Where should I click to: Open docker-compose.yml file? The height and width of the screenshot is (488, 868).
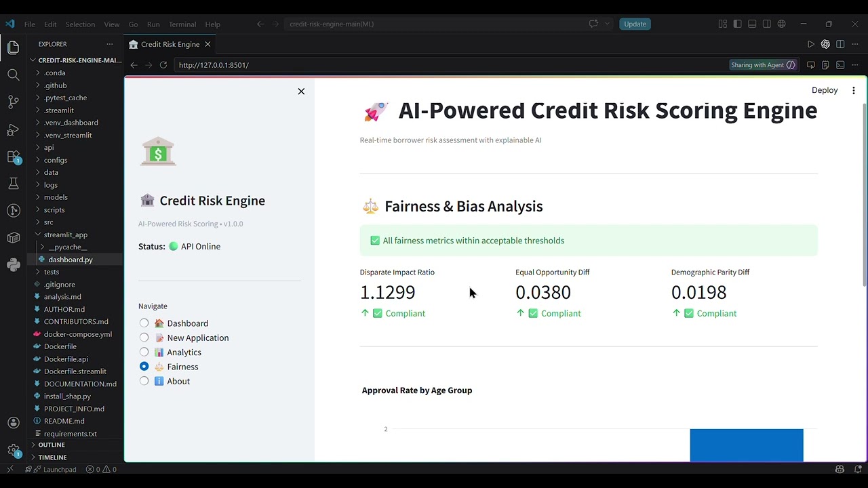click(75, 334)
